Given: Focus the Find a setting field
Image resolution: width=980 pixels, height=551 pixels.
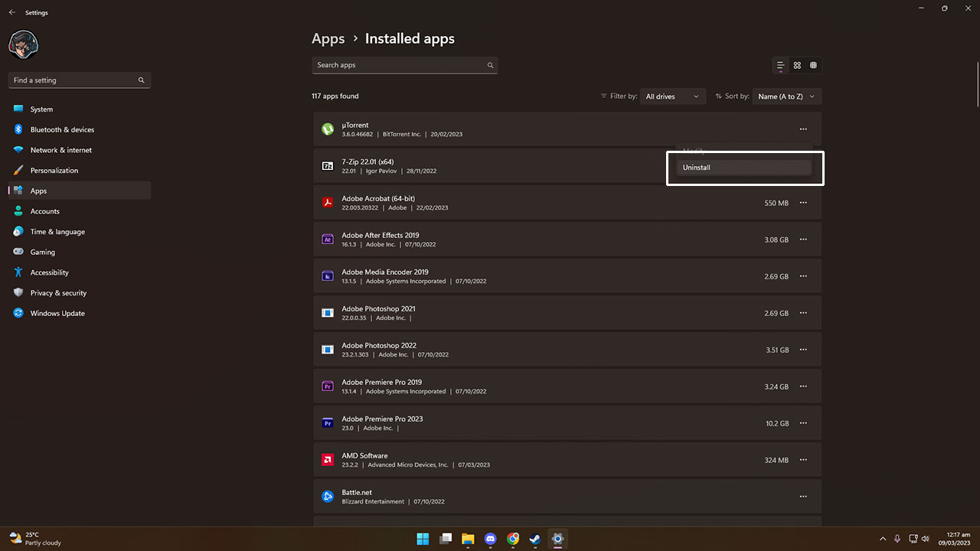Looking at the screenshot, I should [80, 80].
